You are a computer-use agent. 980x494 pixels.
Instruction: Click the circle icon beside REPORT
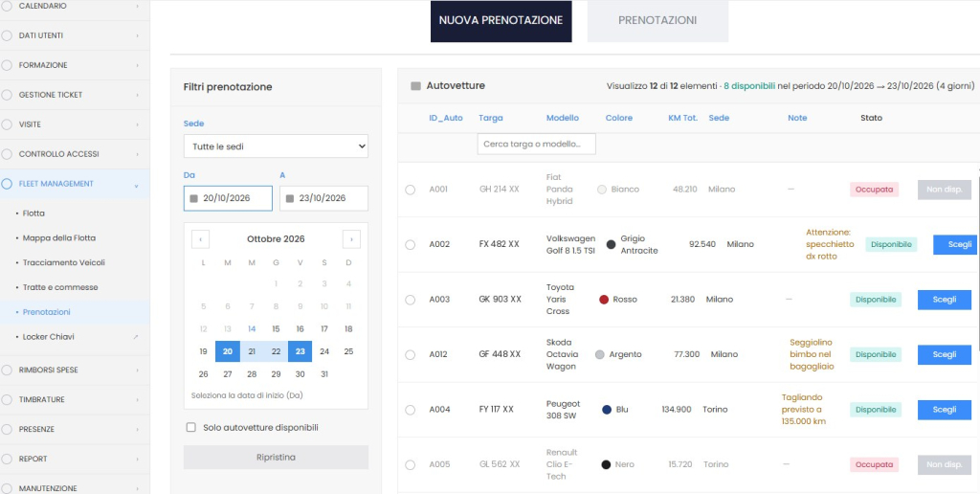(x=7, y=459)
